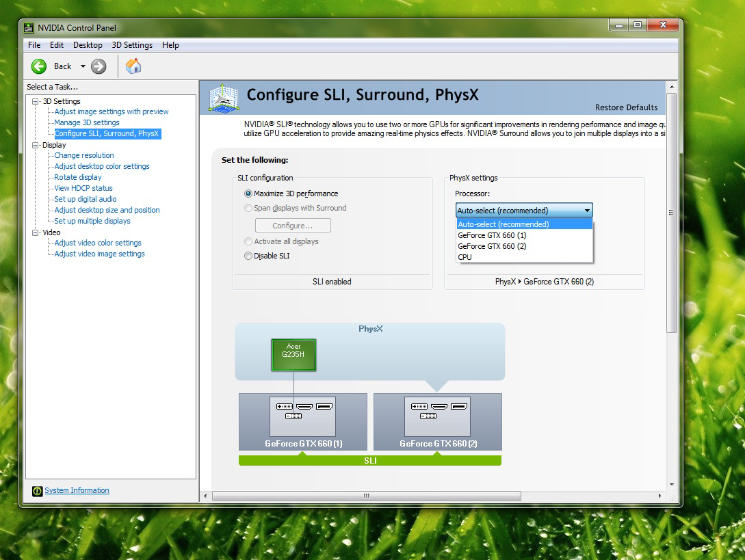The image size is (745, 560).
Task: Click the NVIDIA Control Panel title icon
Action: (29, 28)
